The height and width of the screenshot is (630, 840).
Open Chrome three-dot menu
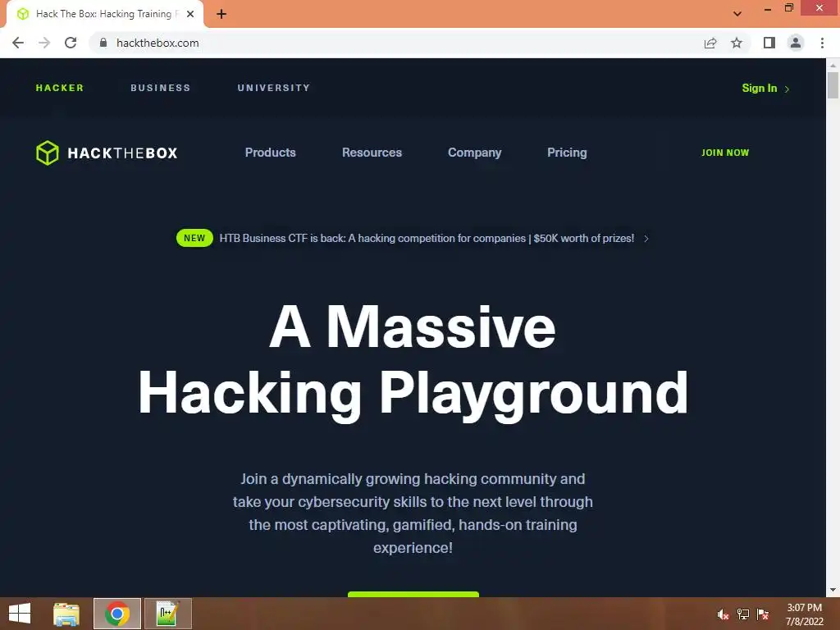click(822, 43)
